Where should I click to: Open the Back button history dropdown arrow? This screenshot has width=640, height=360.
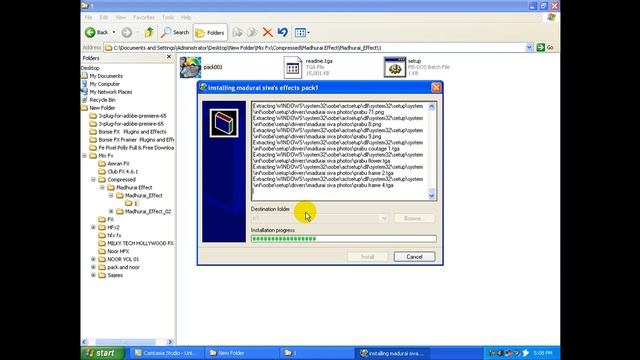114,32
